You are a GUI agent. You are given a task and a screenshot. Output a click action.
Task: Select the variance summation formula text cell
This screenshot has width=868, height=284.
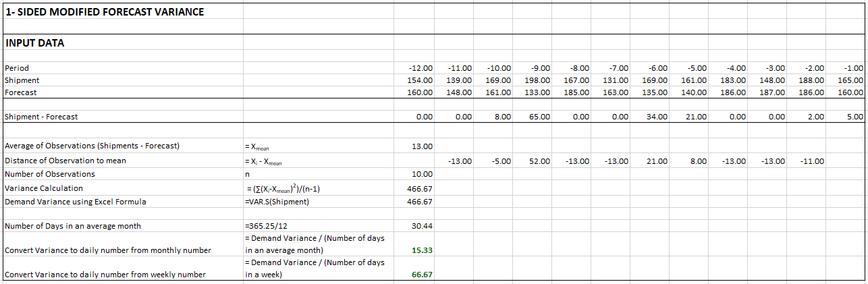(318, 188)
